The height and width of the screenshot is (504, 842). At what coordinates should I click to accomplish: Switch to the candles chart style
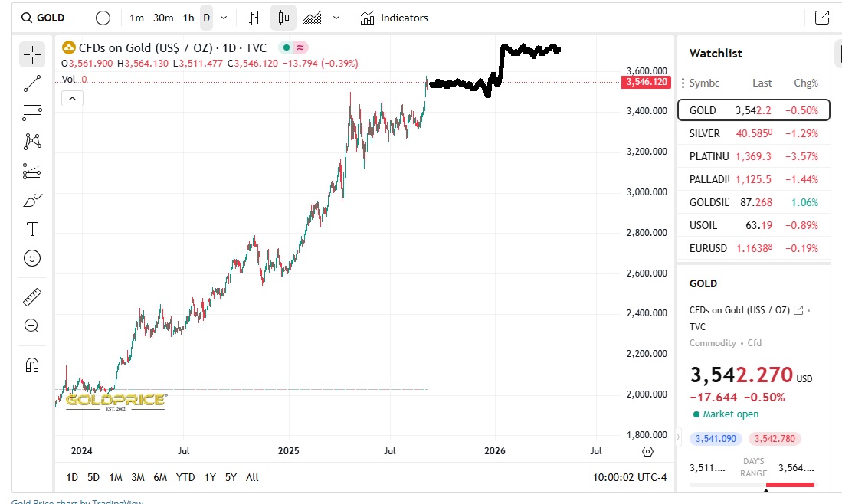pyautogui.click(x=283, y=18)
